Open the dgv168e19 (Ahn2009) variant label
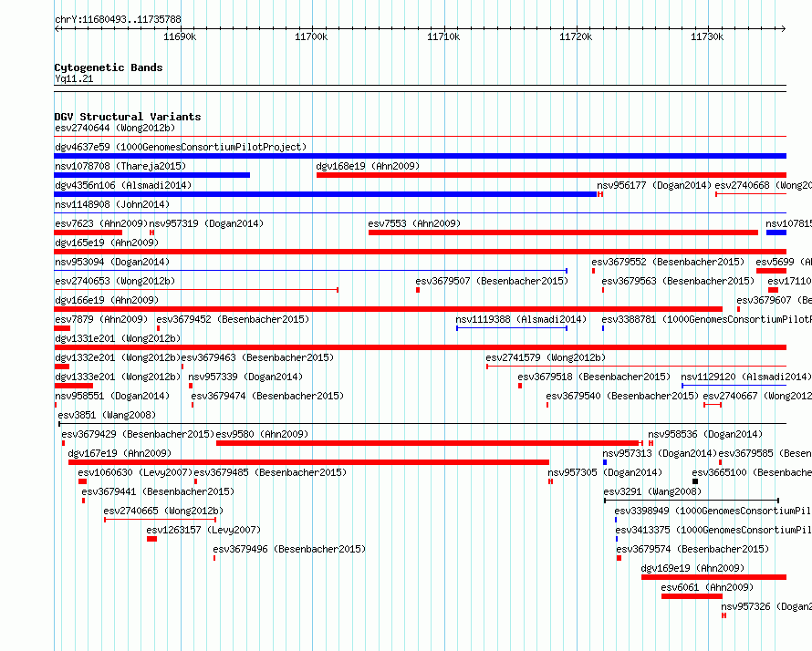 pos(368,166)
